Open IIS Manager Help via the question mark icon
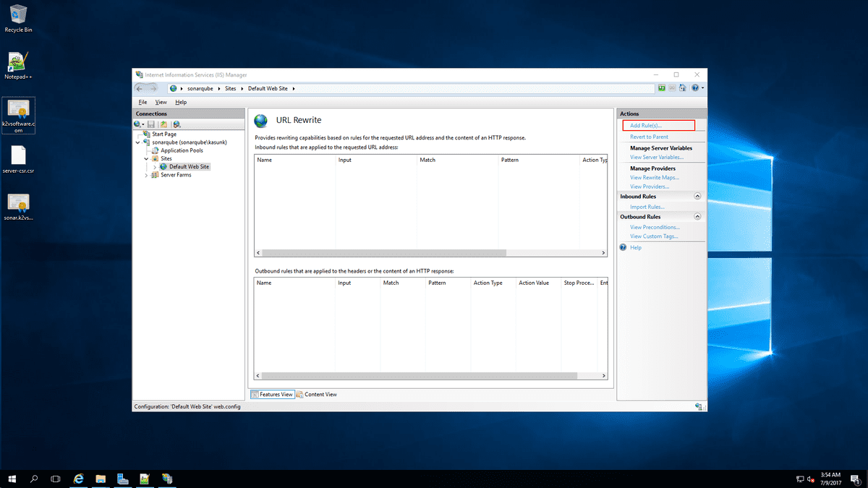This screenshot has width=868, height=488. [x=696, y=87]
